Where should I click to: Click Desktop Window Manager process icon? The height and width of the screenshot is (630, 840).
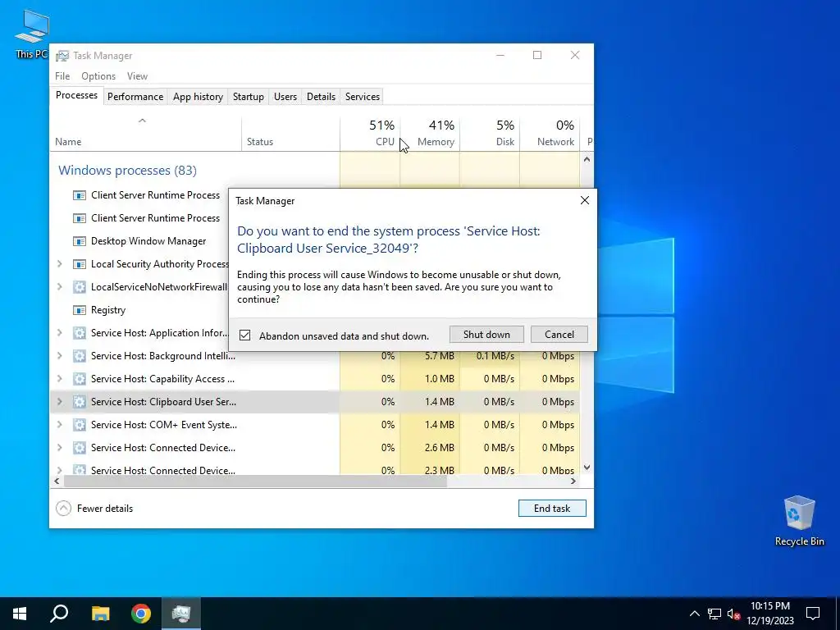[80, 242]
